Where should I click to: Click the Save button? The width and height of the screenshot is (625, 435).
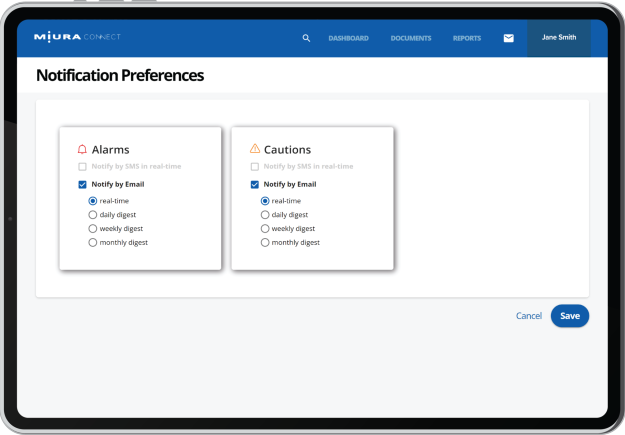coord(570,316)
